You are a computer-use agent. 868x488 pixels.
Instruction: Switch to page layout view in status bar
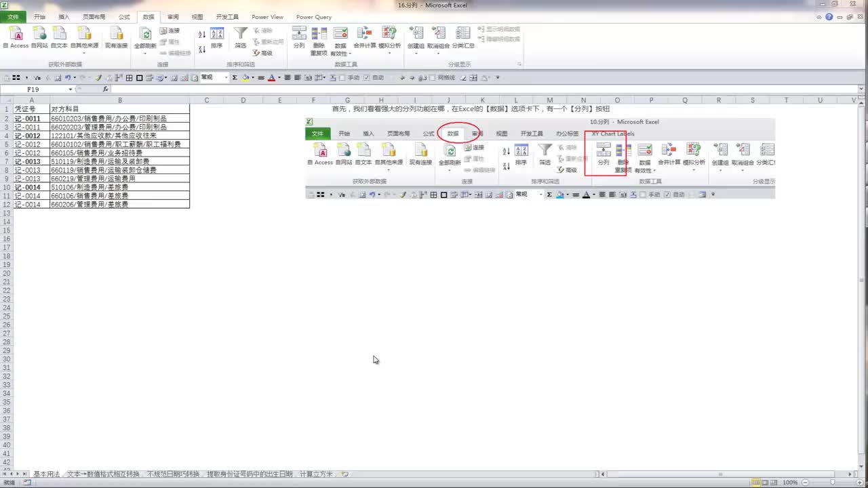pyautogui.click(x=764, y=483)
